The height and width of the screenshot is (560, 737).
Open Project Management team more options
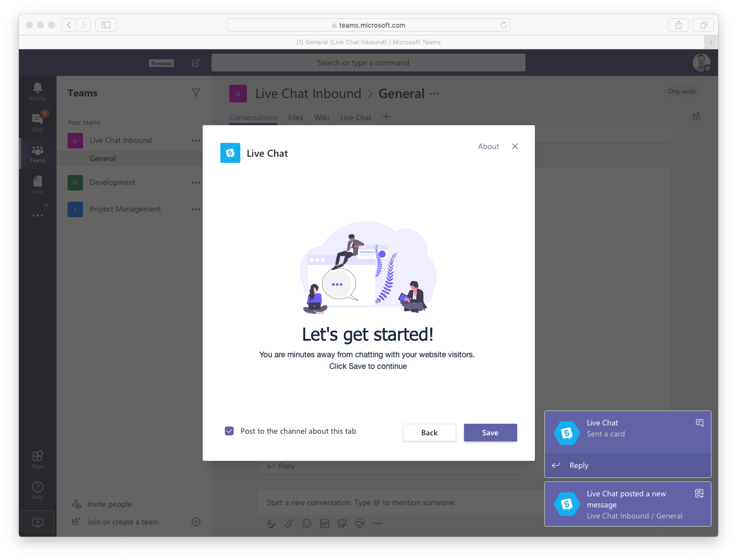196,209
